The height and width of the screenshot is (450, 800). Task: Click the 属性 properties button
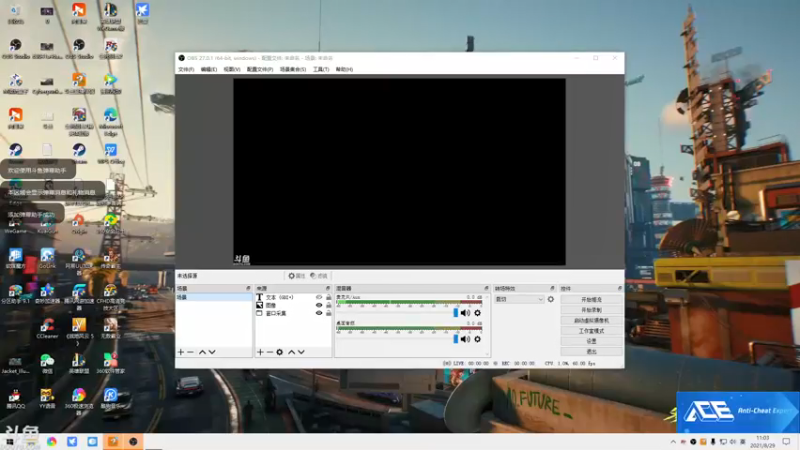coord(296,276)
